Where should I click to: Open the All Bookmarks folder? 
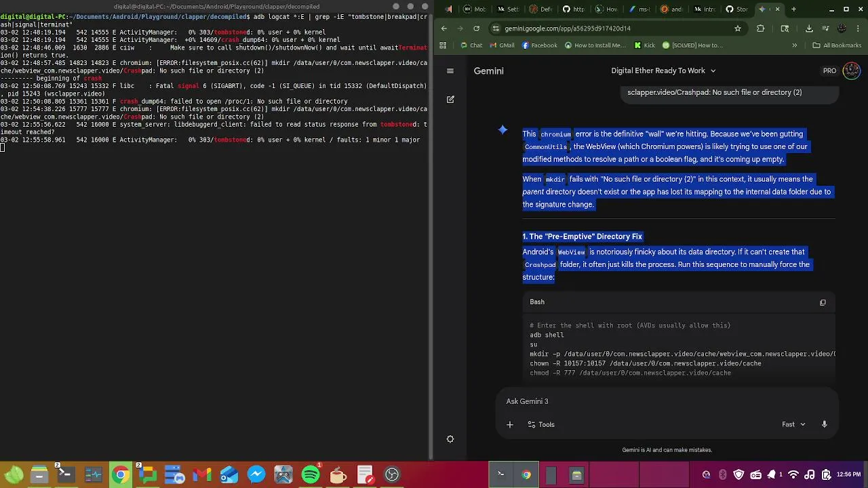click(835, 45)
